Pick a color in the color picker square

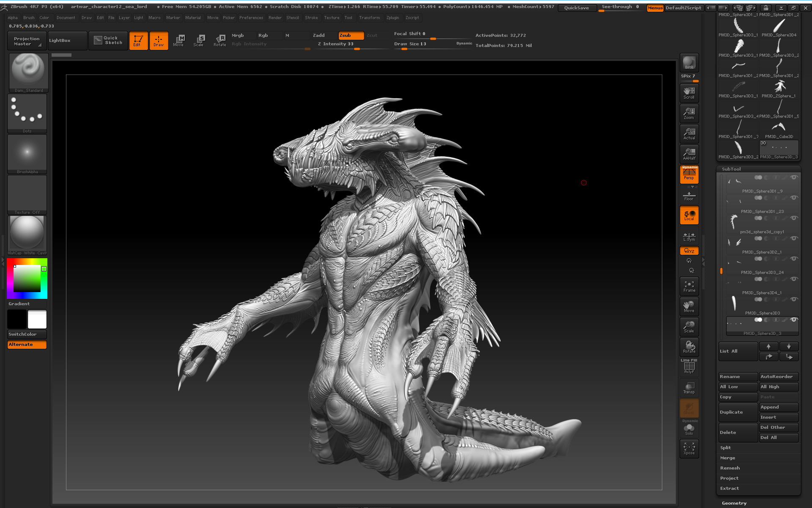point(27,279)
